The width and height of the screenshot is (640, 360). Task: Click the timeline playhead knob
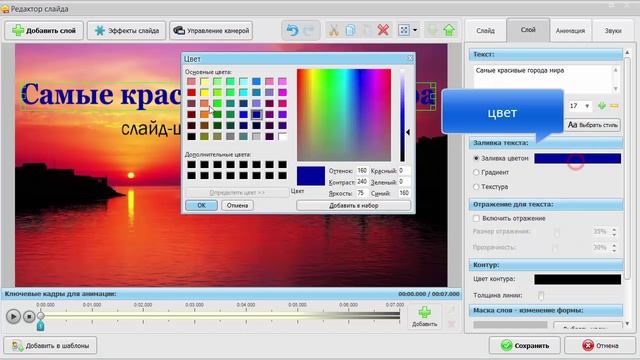click(41, 315)
